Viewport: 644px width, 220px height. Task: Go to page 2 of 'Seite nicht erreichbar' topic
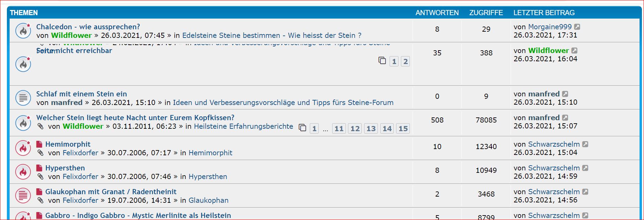click(x=405, y=62)
